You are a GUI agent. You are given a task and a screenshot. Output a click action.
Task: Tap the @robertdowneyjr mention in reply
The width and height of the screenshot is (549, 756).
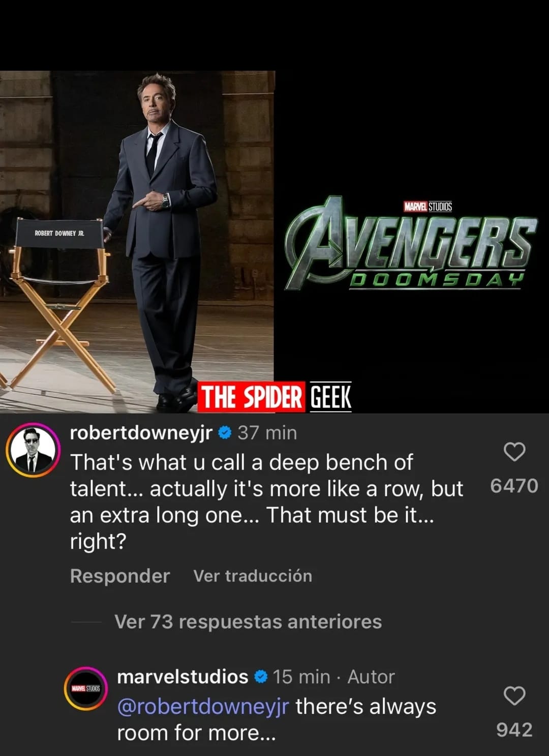[203, 707]
